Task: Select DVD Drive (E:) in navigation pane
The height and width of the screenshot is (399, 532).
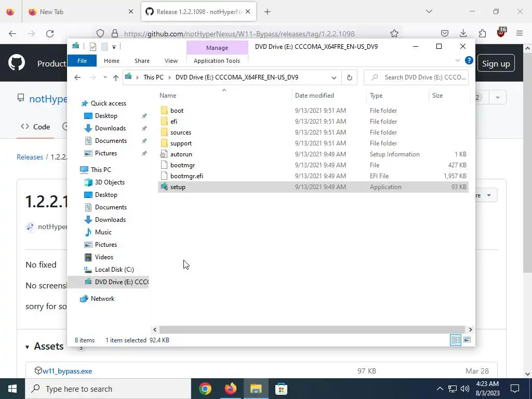Action: [109, 282]
